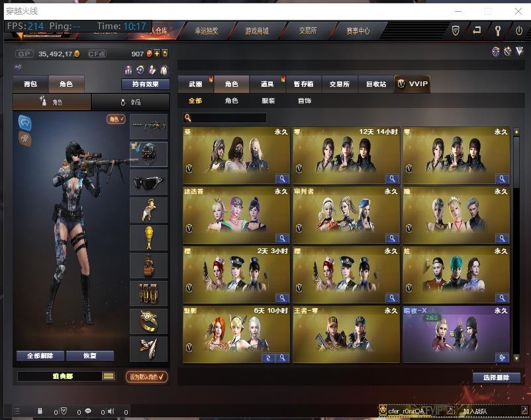This screenshot has width=531, height=420.
Task: Click the mouse icon above 持有效果
Action: (164, 70)
